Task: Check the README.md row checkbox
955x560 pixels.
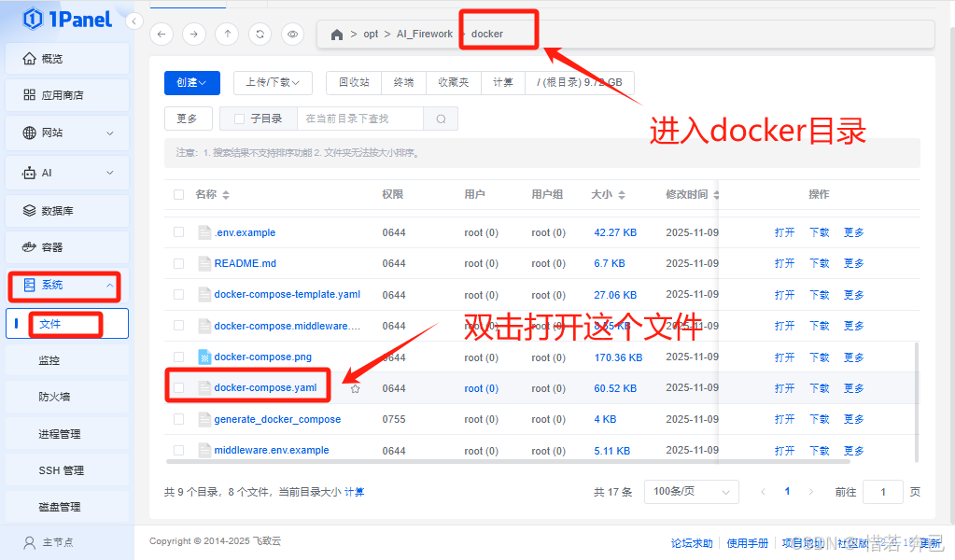Action: [x=178, y=263]
